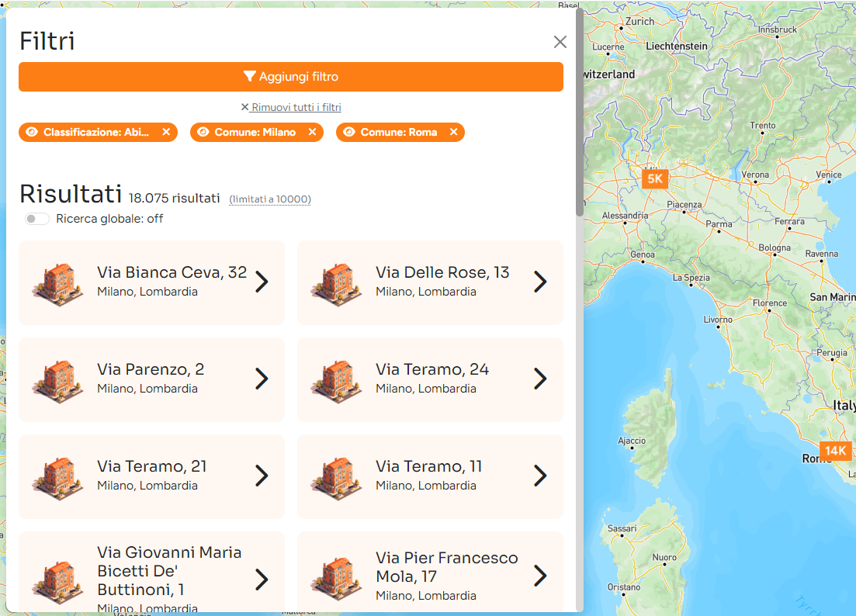Remove the Classificazione filter chip with X
The image size is (856, 616).
click(166, 132)
